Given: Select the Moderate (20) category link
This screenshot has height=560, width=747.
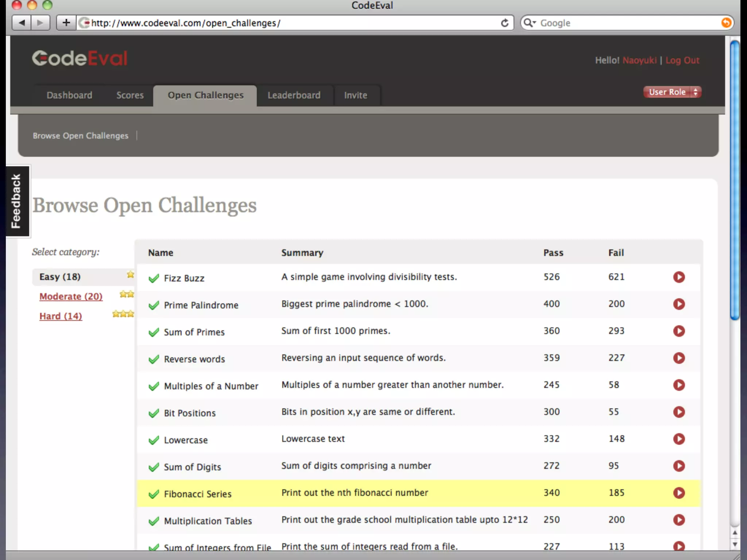Looking at the screenshot, I should coord(71,296).
